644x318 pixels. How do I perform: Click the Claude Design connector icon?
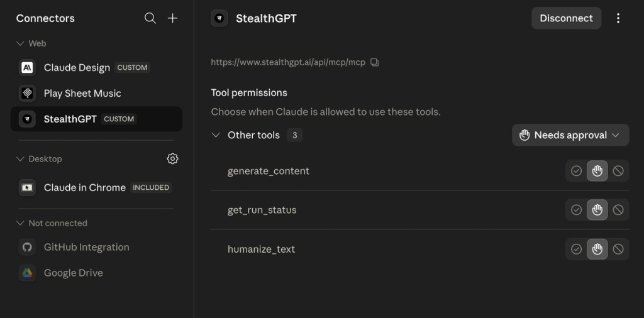click(27, 67)
